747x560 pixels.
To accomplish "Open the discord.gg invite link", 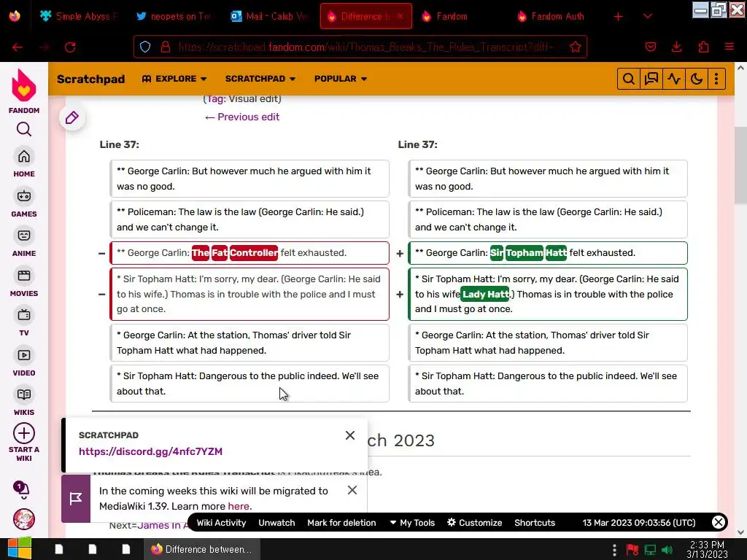I will (x=150, y=451).
